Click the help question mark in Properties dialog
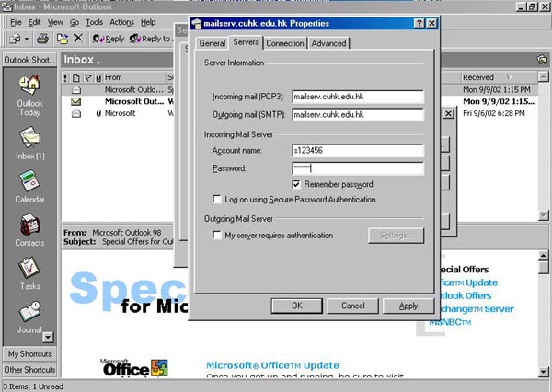The image size is (552, 392). tap(419, 23)
